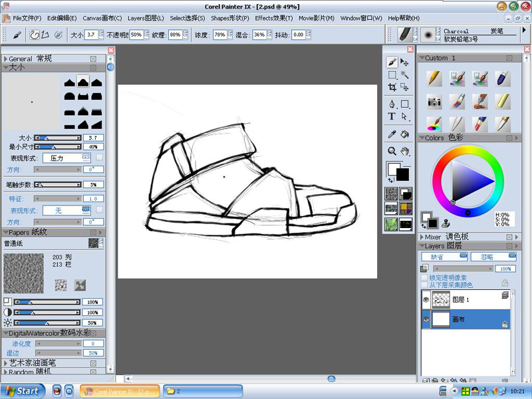
Task: Click the layer opacity 100% field
Action: [505, 269]
